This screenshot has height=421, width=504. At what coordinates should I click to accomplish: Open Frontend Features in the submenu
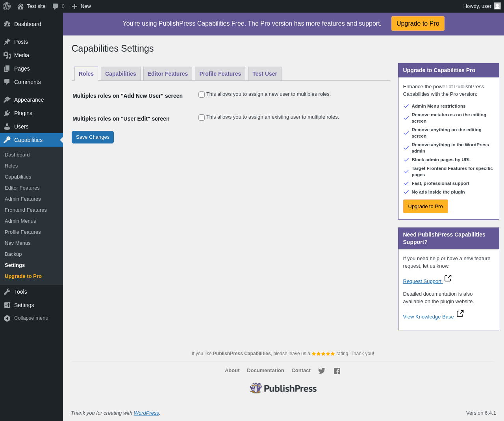click(x=26, y=210)
